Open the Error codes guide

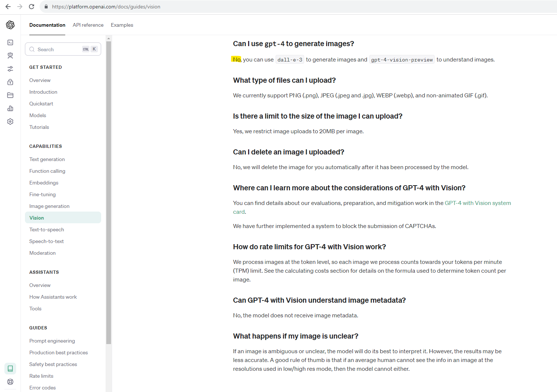[x=43, y=388]
